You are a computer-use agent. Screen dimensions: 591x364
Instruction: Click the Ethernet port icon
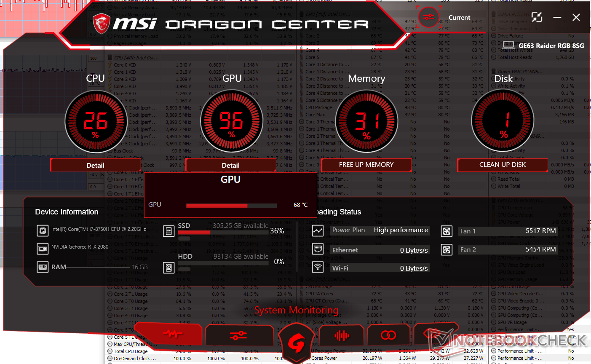[x=318, y=249]
